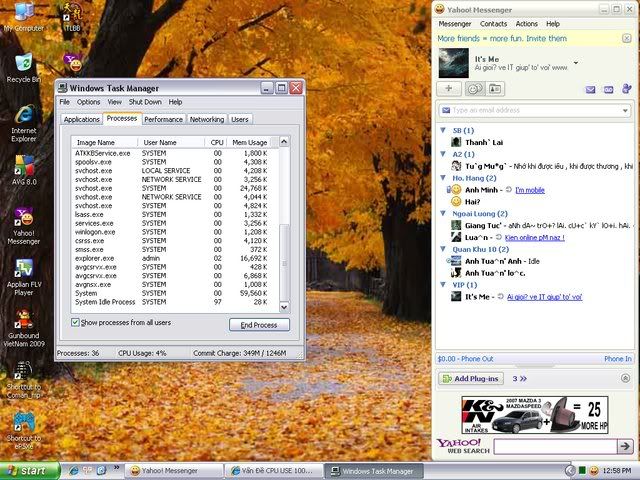
Task: Click the Yahoo Messenger tray icon
Action: point(593,471)
